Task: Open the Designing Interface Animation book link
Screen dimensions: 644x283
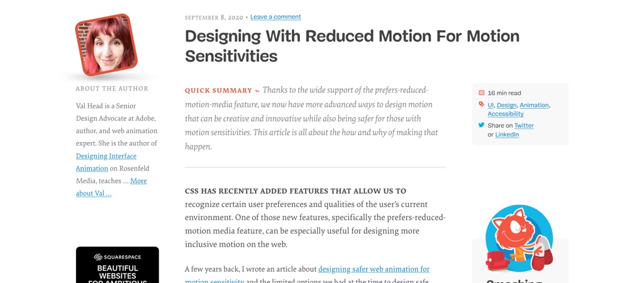Action: (106, 156)
